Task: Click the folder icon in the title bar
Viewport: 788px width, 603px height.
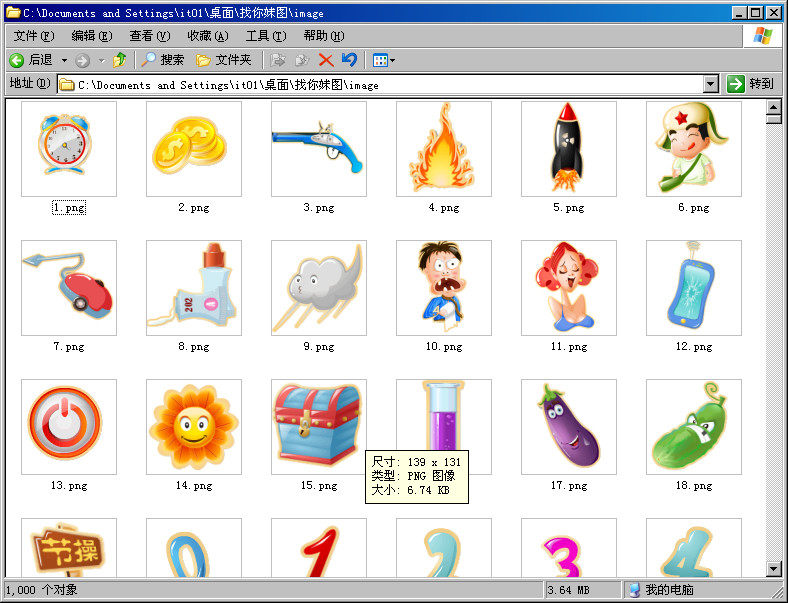Action: 13,13
